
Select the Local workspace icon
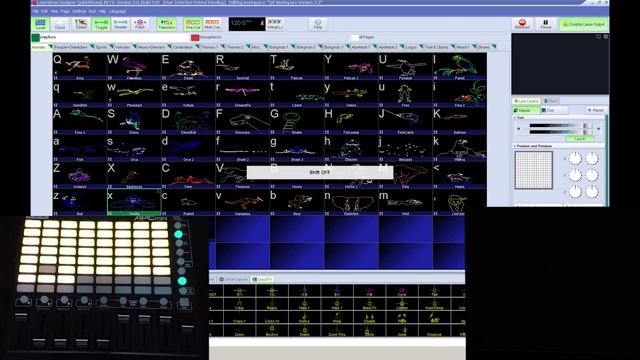(x=40, y=24)
